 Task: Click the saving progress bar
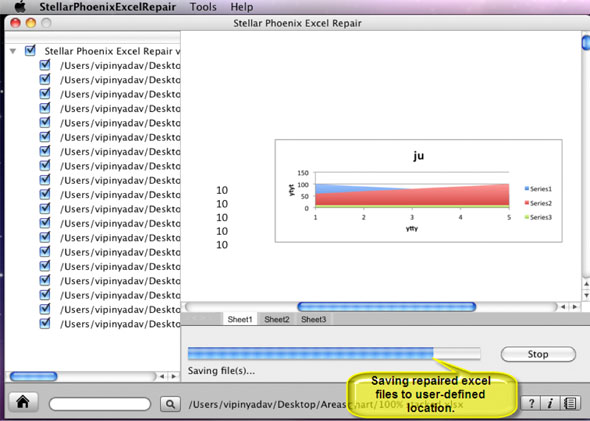(334, 353)
